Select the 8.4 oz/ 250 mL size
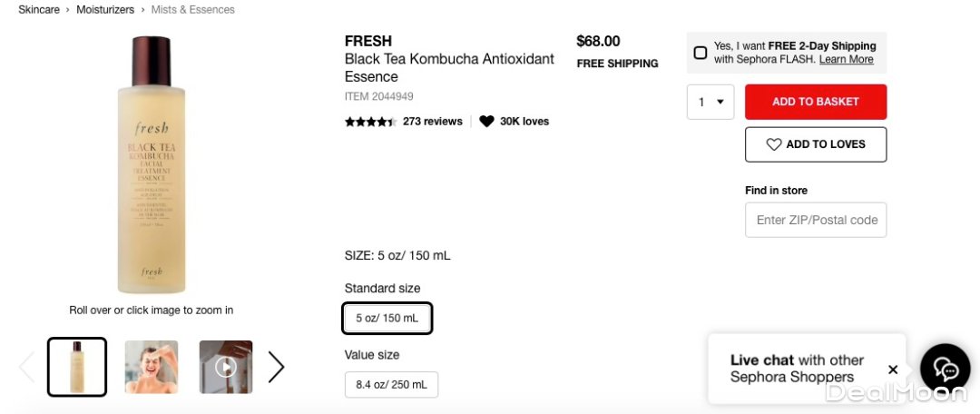This screenshot has width=980, height=414. click(x=391, y=384)
